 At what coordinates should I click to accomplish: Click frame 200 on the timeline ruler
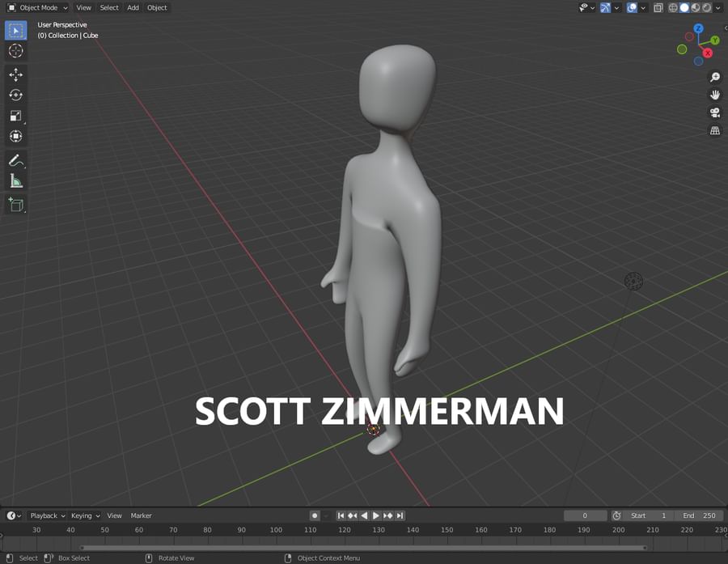click(x=619, y=530)
